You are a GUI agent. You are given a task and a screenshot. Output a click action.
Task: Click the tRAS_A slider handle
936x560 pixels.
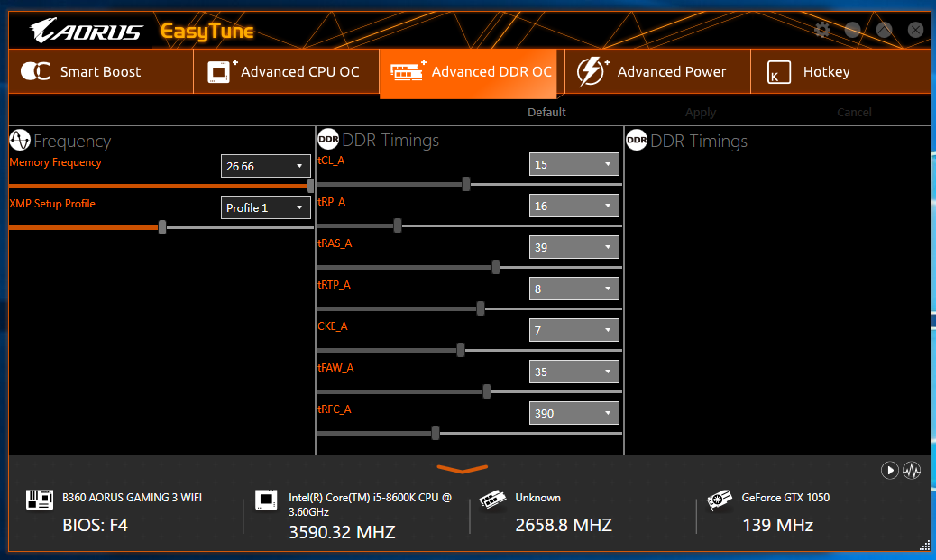(495, 267)
